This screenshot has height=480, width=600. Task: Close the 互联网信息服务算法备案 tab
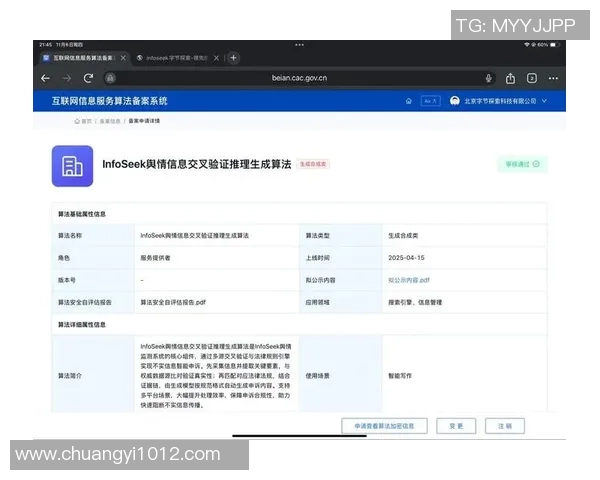(x=123, y=58)
